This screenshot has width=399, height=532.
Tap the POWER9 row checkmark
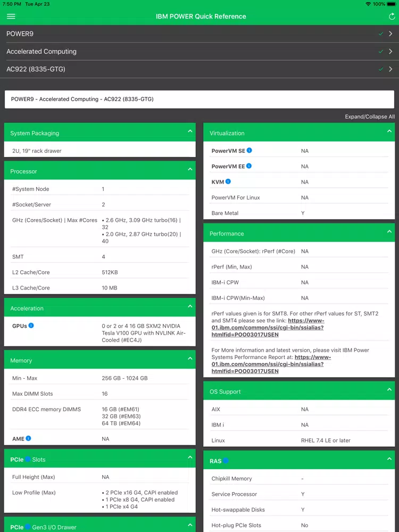pyautogui.click(x=381, y=34)
